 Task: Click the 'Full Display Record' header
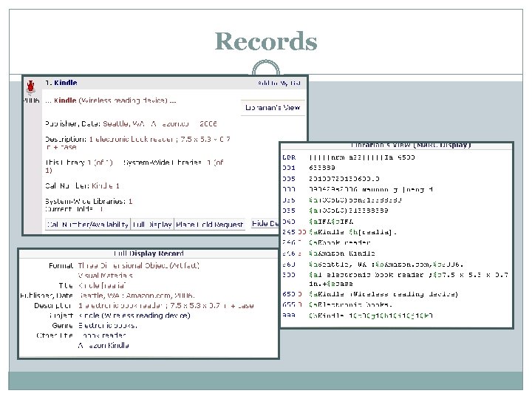pos(149,253)
